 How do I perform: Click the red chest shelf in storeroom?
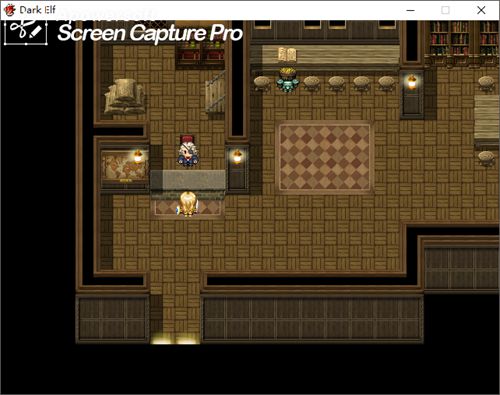[x=200, y=54]
